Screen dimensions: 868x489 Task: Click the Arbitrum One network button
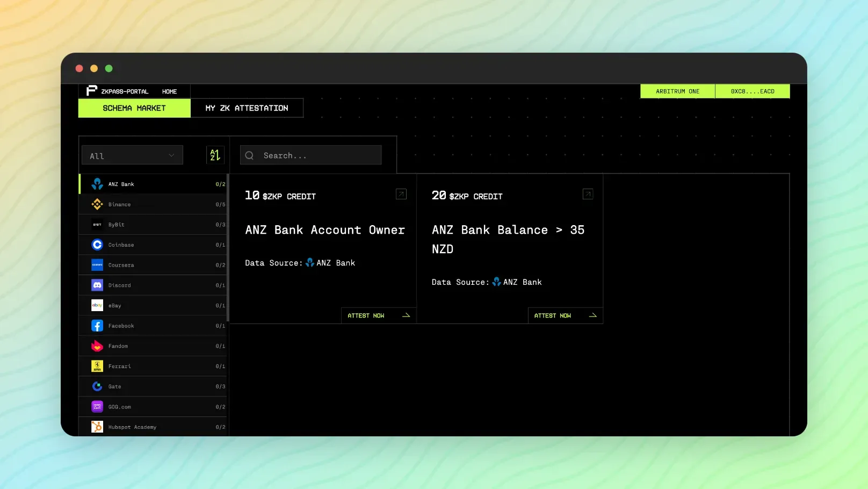click(678, 91)
